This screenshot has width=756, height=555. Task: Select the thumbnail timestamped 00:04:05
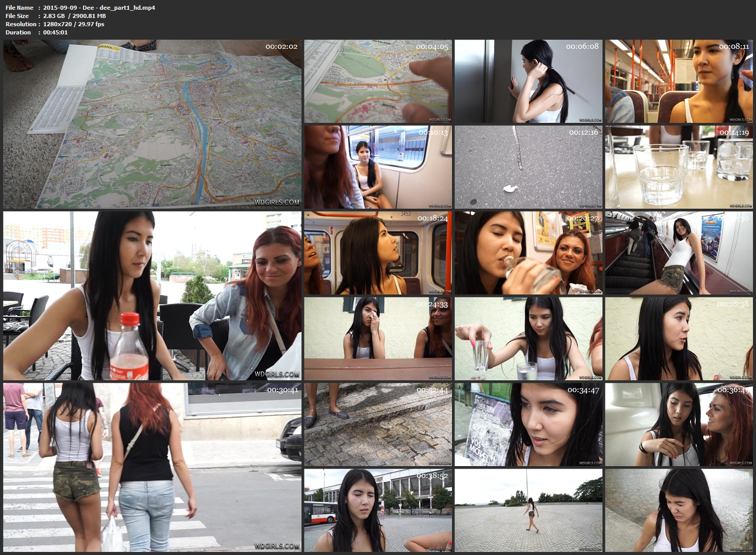[x=378, y=81]
